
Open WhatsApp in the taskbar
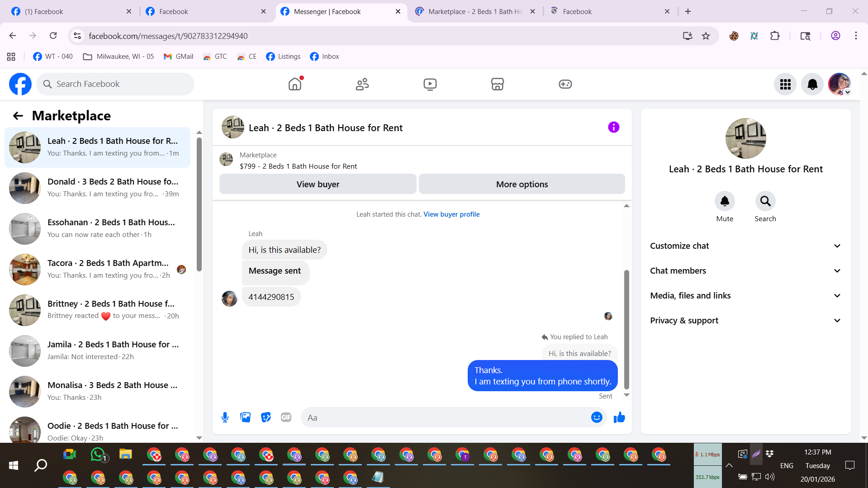click(98, 455)
